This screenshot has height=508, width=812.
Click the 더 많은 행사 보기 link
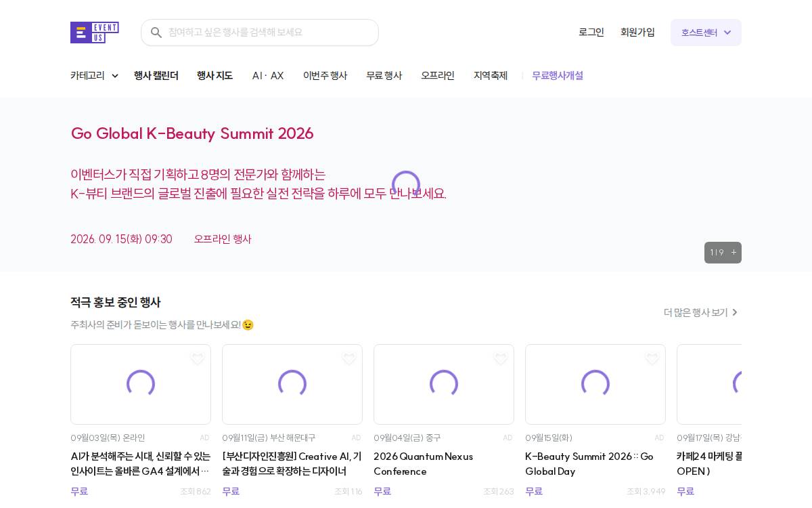pyautogui.click(x=701, y=312)
